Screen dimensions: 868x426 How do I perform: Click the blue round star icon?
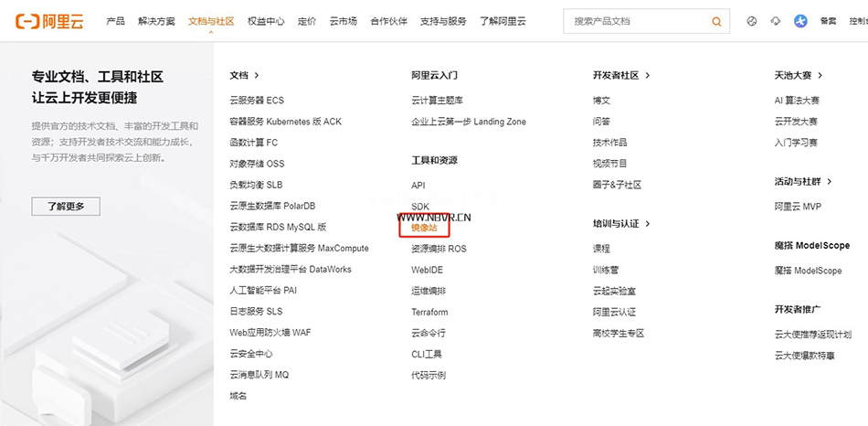(800, 21)
